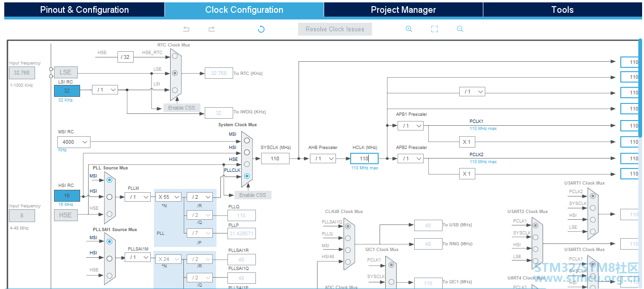Open APB2 Prescaler dropdown
The image size is (644, 289).
(410, 158)
